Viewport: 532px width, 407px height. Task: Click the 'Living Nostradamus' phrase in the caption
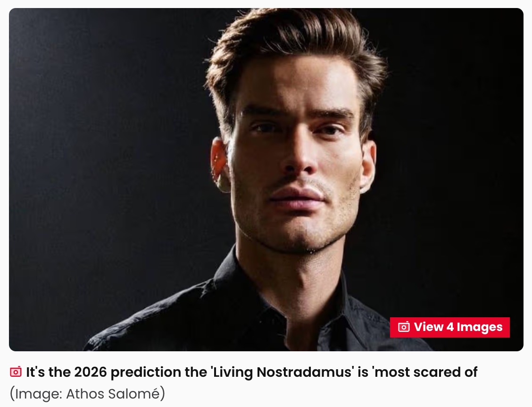pyautogui.click(x=283, y=372)
